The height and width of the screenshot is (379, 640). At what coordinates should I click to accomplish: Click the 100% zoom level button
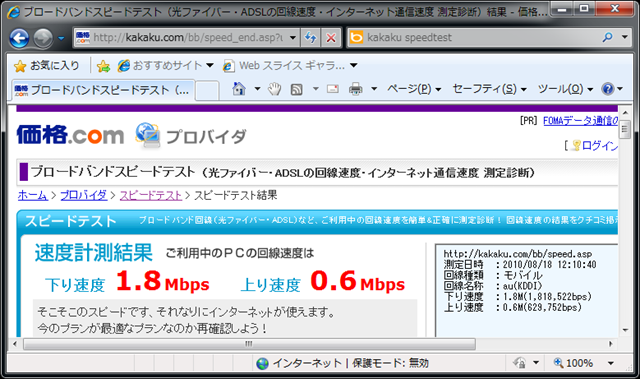click(574, 363)
